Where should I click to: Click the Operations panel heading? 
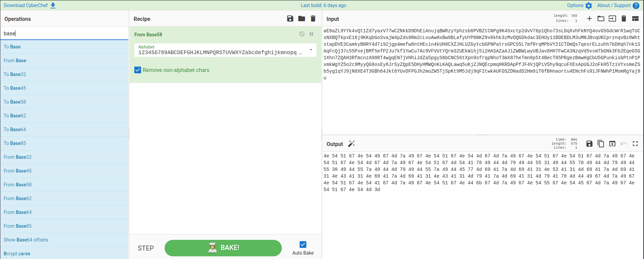[18, 19]
